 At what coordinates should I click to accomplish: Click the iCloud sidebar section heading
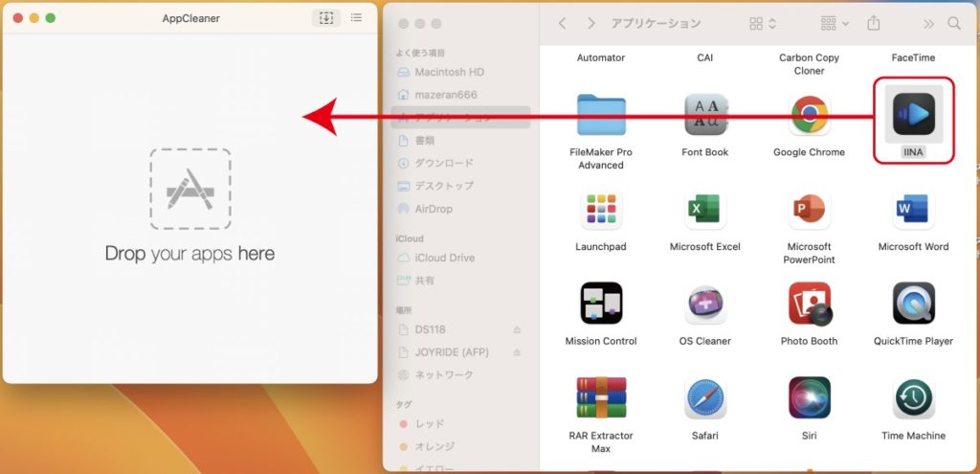(410, 238)
